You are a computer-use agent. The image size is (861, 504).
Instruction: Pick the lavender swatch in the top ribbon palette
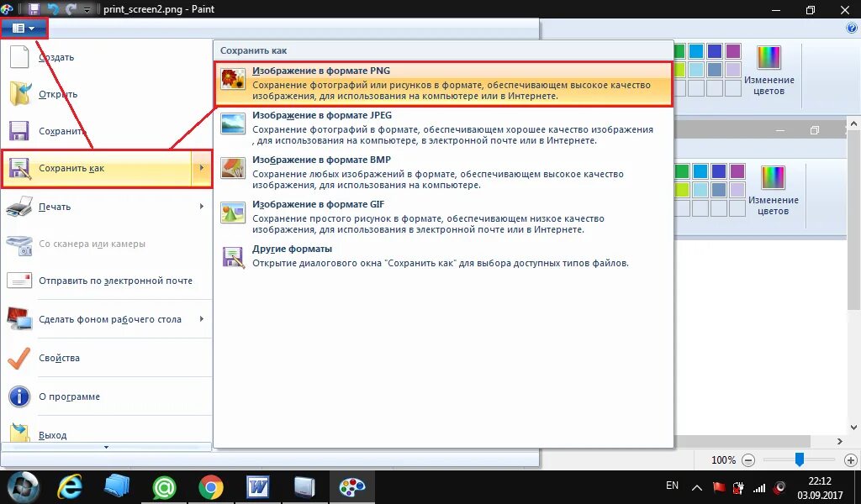point(733,70)
